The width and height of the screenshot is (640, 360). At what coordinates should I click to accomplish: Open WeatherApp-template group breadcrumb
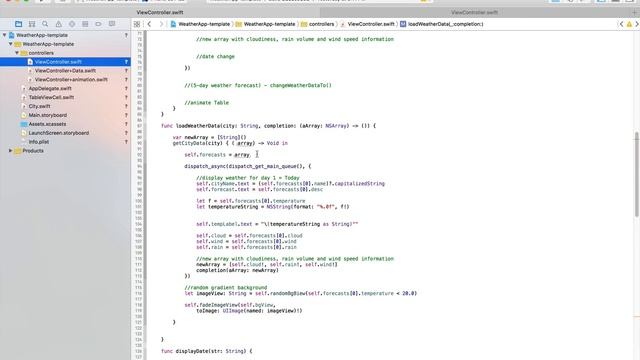[265, 24]
